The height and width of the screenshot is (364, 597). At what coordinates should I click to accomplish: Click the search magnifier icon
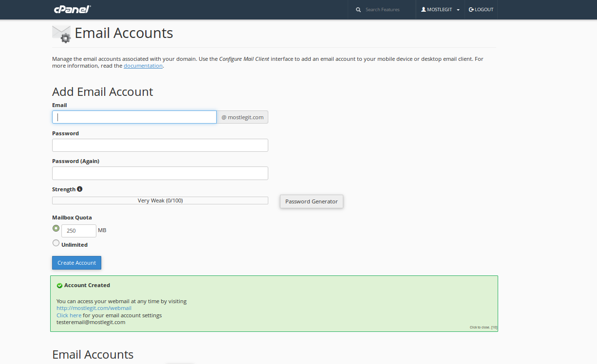pyautogui.click(x=358, y=10)
